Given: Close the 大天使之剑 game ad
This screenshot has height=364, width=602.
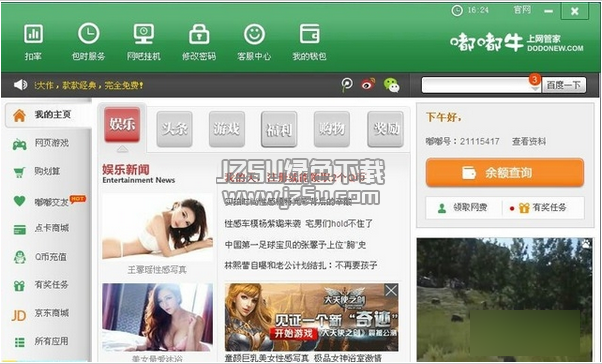Looking at the screenshot, I should point(391,291).
